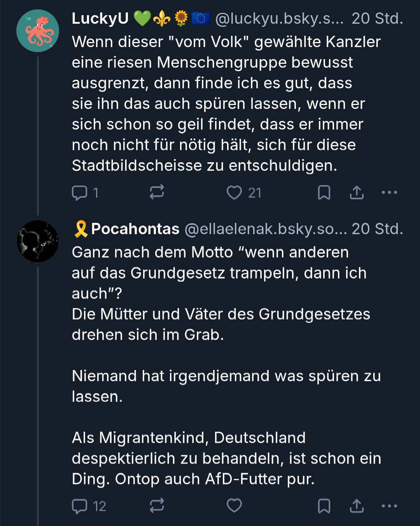Viewport: 420px width, 526px height.
Task: Bookmark Pocahontas's post
Action: (324, 506)
